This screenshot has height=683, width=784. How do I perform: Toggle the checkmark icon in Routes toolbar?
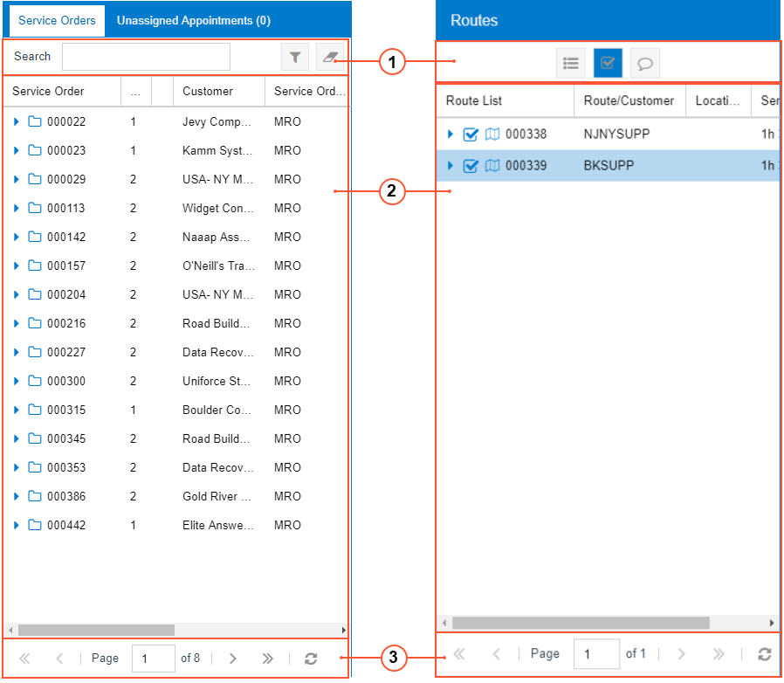pos(608,63)
